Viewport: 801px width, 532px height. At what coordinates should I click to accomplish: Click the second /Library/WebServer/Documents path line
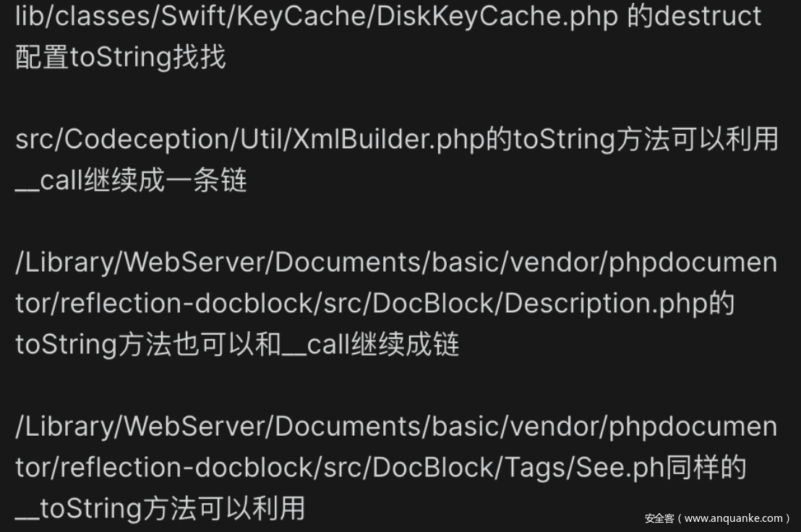pyautogui.click(x=396, y=426)
